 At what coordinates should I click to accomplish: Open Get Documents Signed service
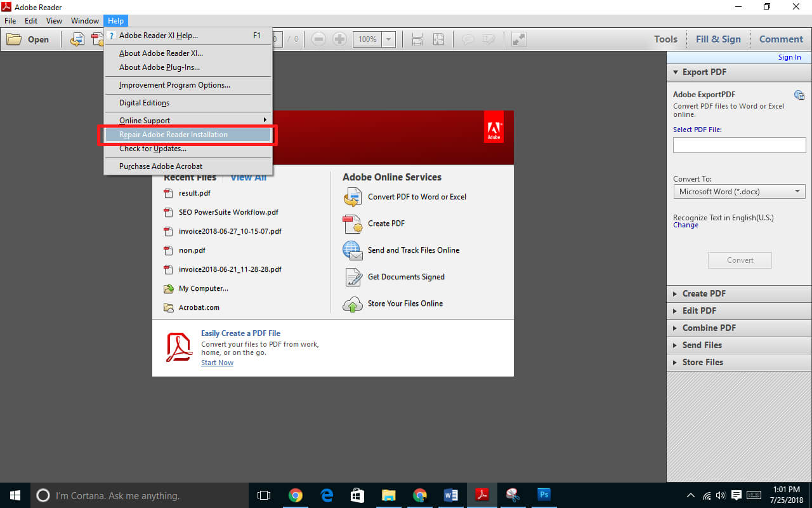pos(394,277)
